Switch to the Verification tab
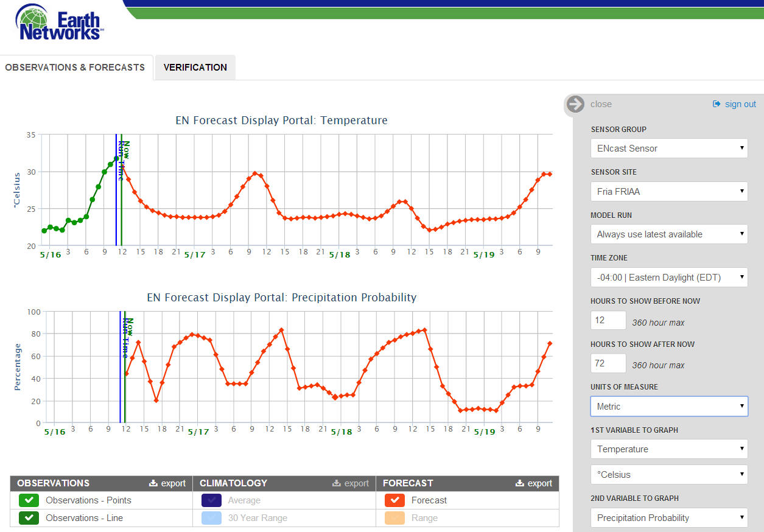764x532 pixels. click(x=195, y=67)
